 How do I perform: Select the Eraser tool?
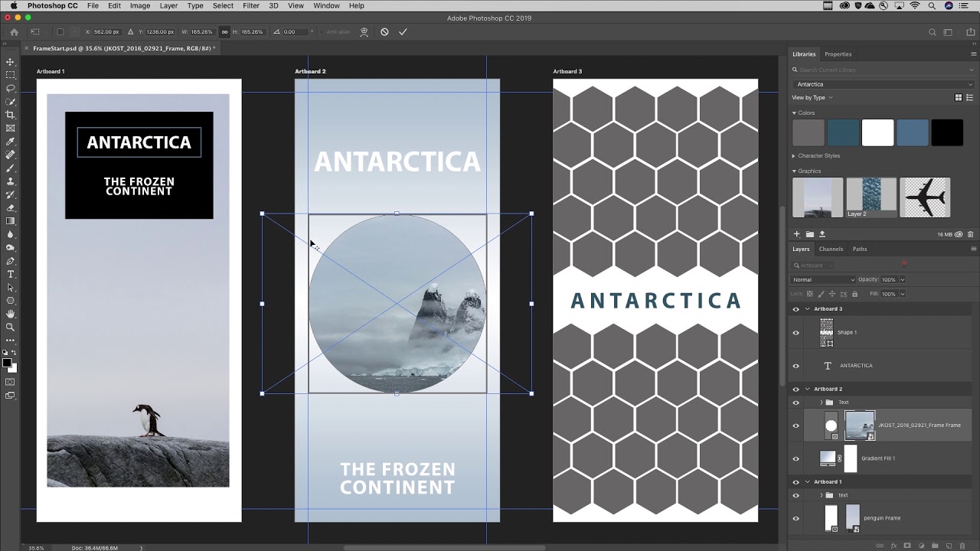(10, 207)
